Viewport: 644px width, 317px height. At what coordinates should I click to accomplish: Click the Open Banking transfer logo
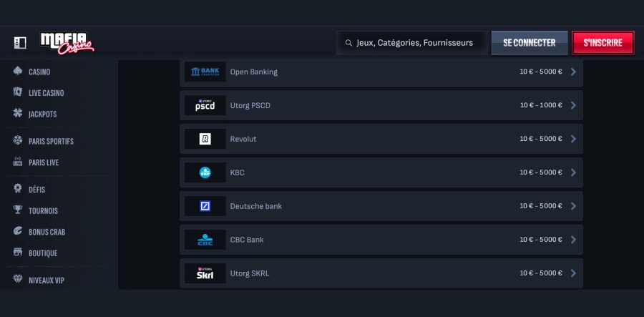tap(205, 72)
